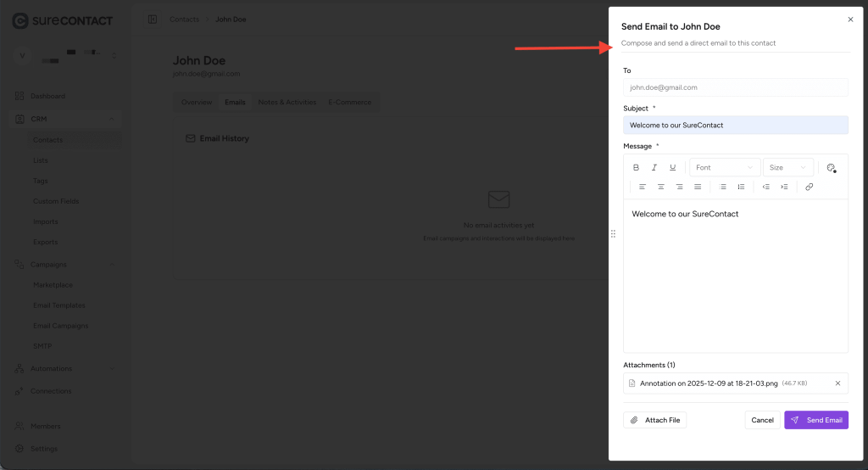Click the attachment file icon
Screen dimensions: 868x470
pos(632,383)
